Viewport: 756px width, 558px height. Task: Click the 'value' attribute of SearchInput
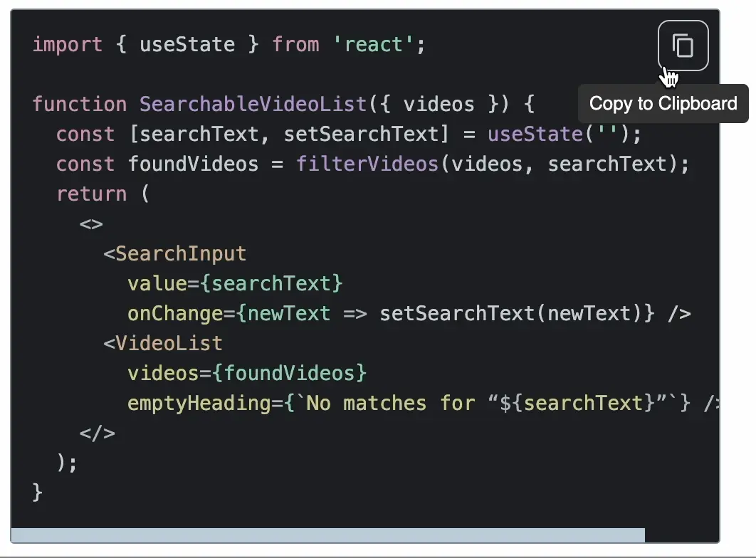(157, 283)
